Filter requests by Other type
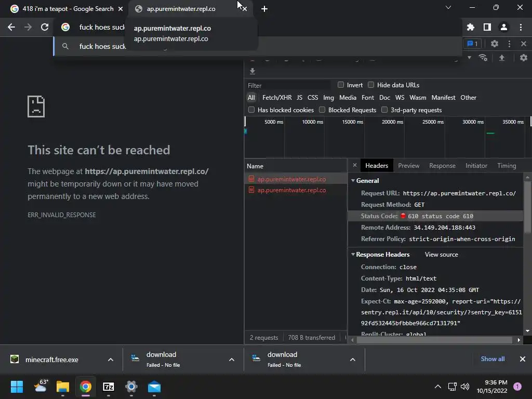The image size is (532, 399). (468, 97)
